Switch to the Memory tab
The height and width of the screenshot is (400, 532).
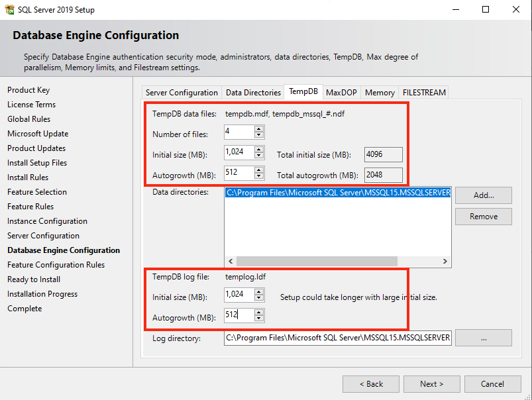pos(380,93)
